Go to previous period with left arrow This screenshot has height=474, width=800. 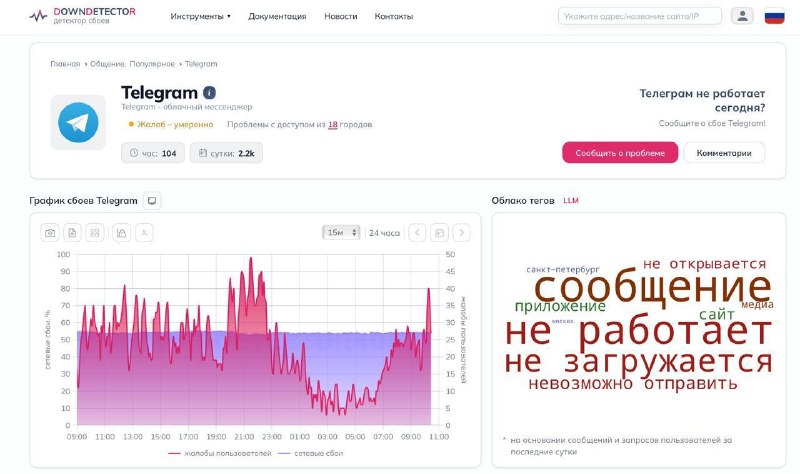pos(417,233)
